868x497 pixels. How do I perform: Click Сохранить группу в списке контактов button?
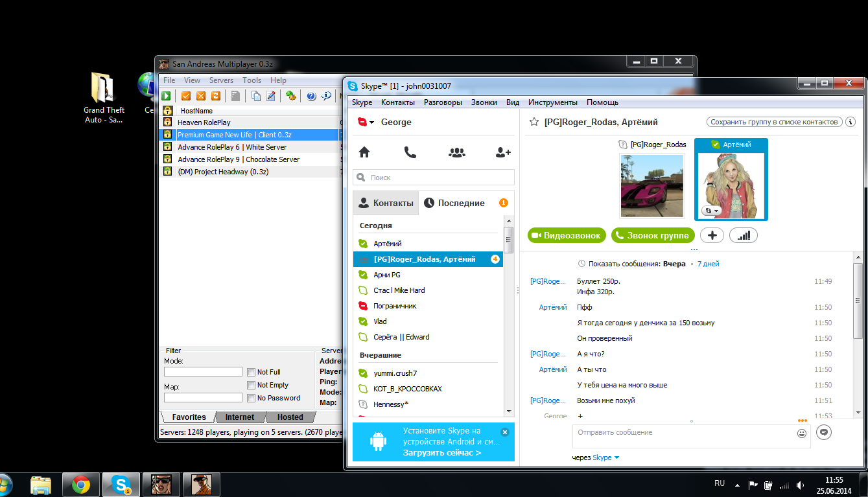pyautogui.click(x=775, y=122)
